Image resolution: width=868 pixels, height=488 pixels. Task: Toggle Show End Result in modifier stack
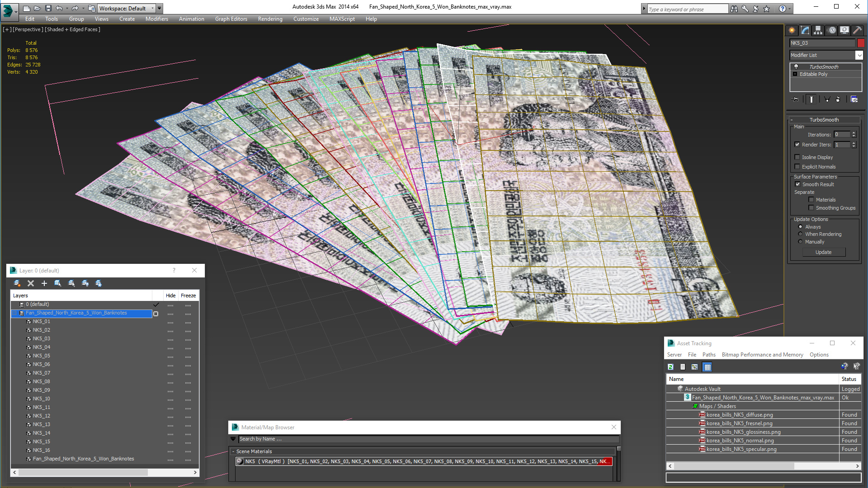[x=811, y=99]
